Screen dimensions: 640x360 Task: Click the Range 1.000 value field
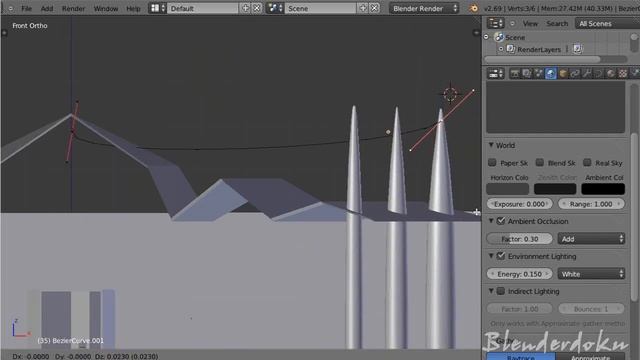click(x=591, y=204)
